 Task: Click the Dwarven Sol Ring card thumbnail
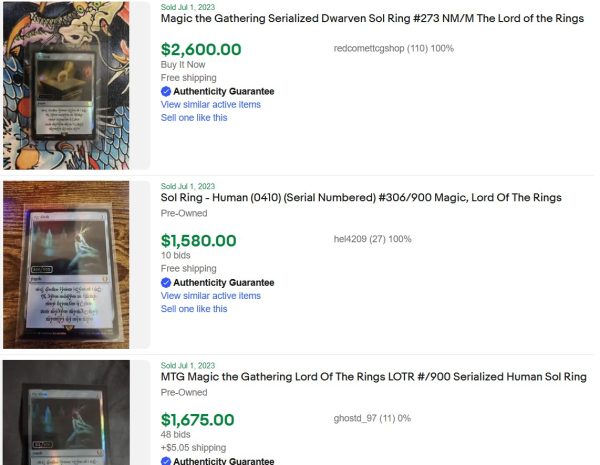coord(66,84)
